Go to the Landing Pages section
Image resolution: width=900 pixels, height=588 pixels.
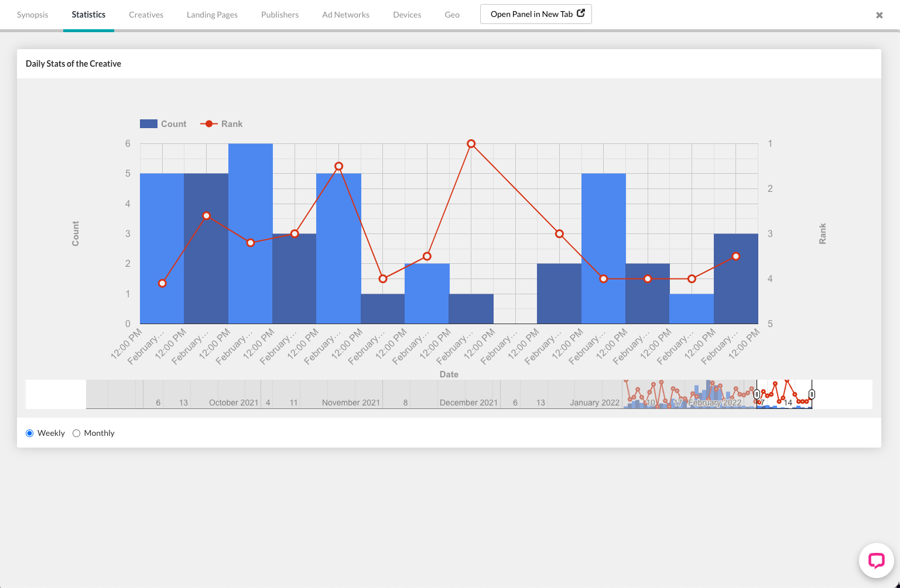pos(212,15)
